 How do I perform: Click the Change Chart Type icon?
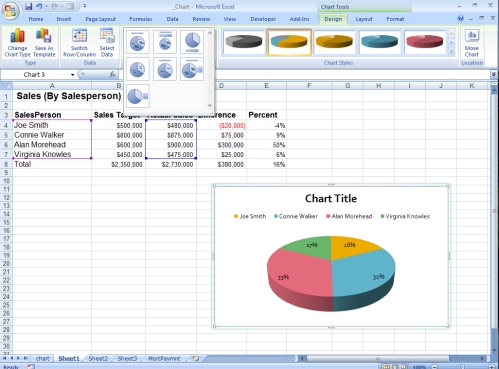coord(17,43)
